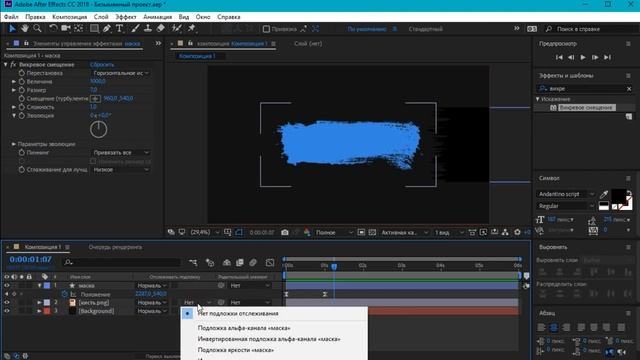The width and height of the screenshot is (640, 360).
Task: Click the Эволюция angle dial
Action: click(98, 130)
